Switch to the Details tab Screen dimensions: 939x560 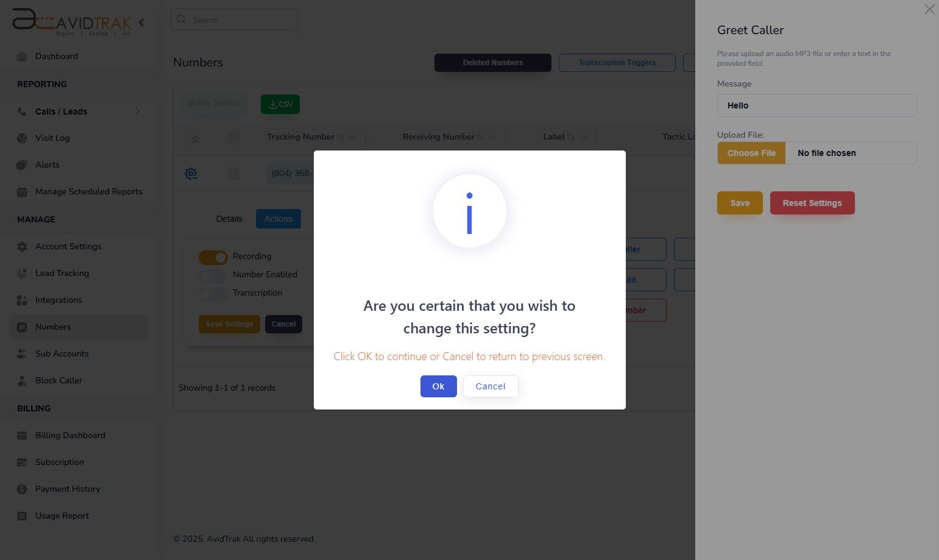(x=229, y=219)
